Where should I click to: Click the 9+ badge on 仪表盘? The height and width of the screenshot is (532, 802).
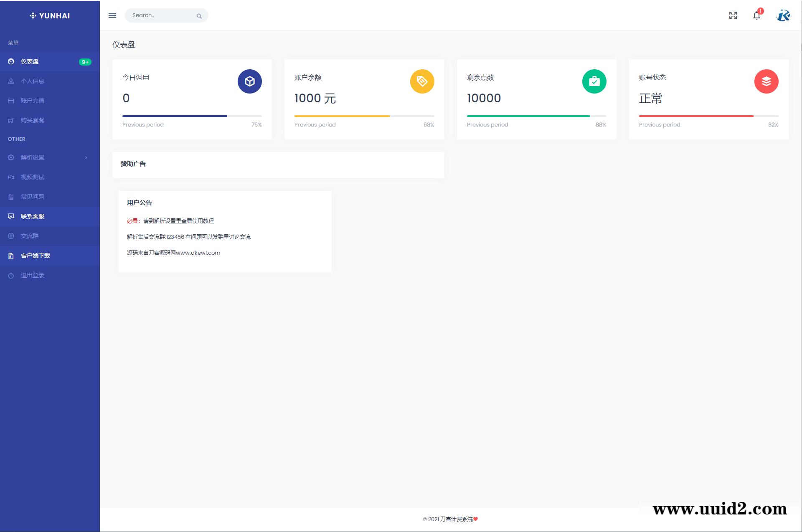click(85, 61)
